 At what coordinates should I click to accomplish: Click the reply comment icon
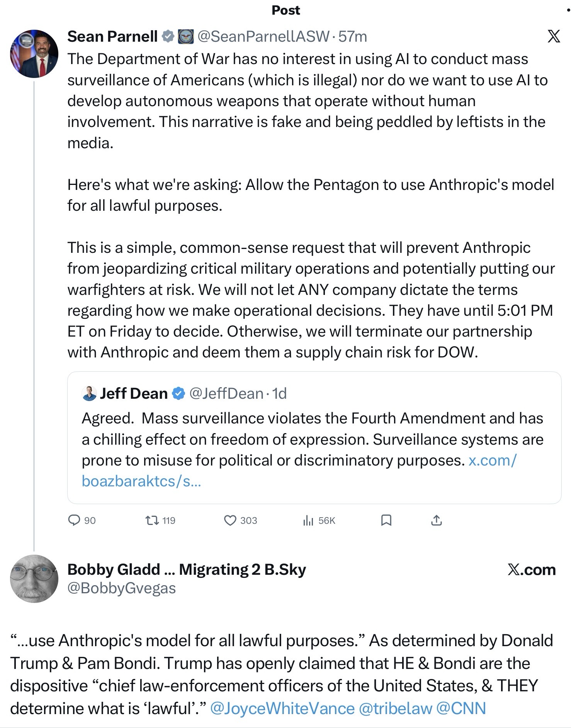click(74, 521)
